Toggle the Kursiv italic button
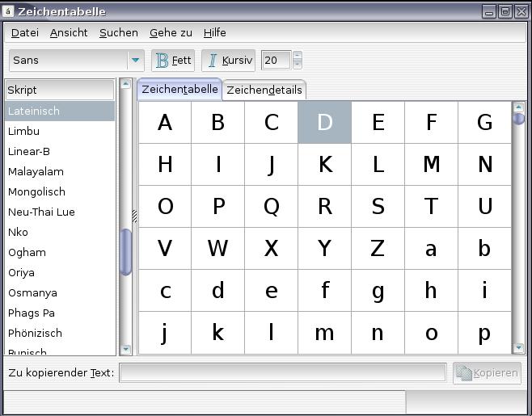This screenshot has width=532, height=416. [x=228, y=61]
